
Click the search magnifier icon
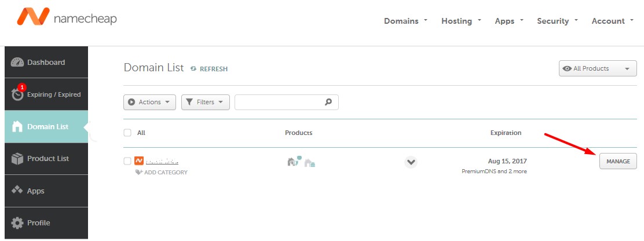coord(328,102)
